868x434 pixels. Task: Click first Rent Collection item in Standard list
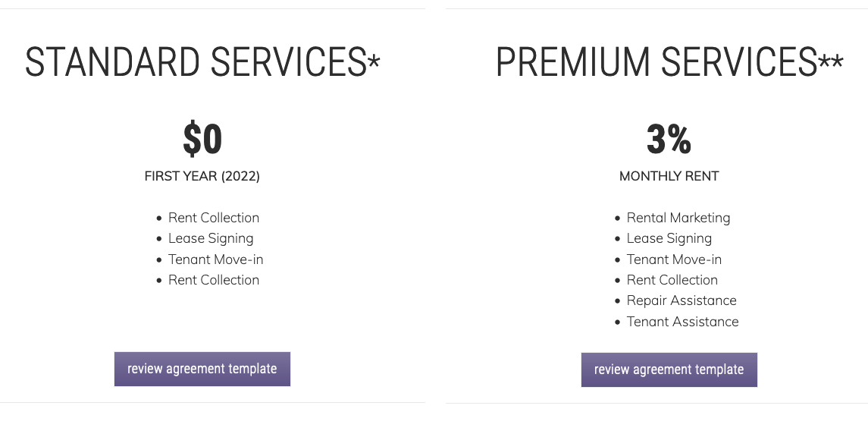pos(213,218)
